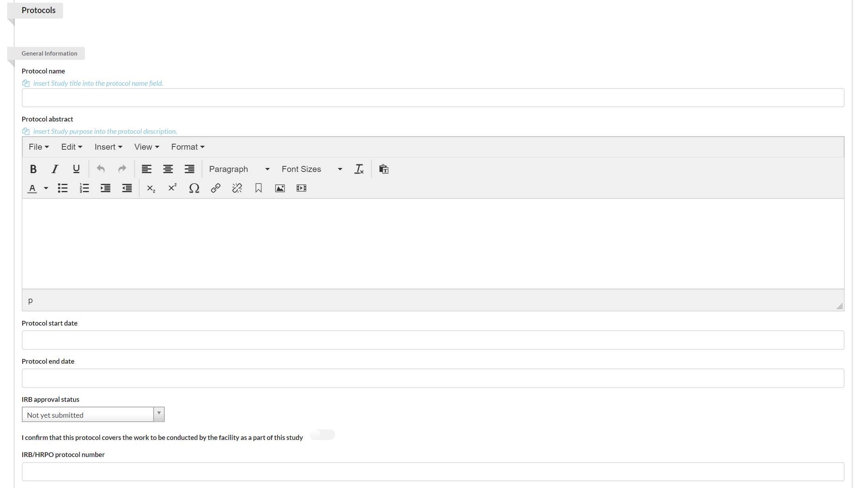Click the paste as text icon

pyautogui.click(x=383, y=169)
